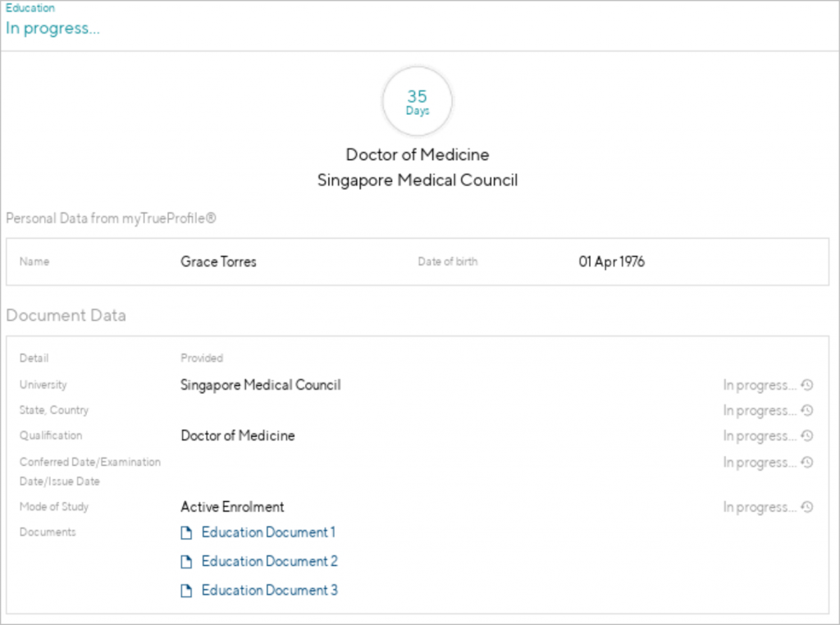Click the 'State, Country' row label

(54, 410)
